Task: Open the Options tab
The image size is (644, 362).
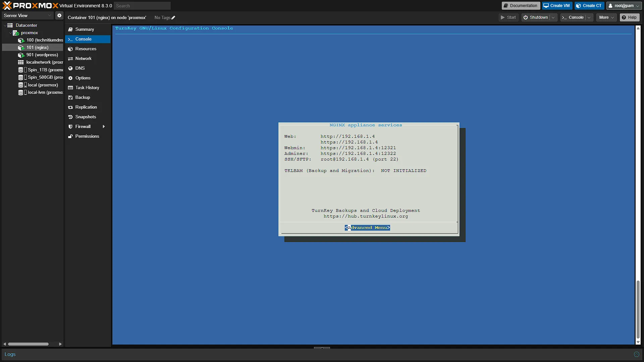Action: coord(88,78)
